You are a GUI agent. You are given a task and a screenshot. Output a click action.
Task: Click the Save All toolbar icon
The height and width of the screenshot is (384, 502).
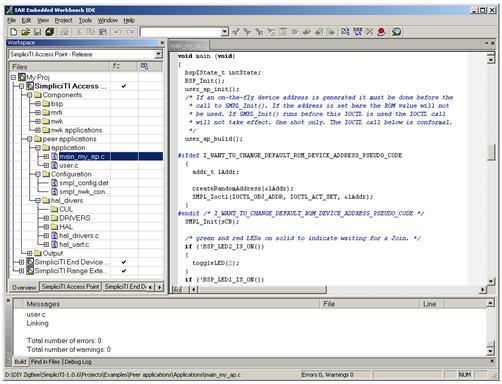point(50,32)
